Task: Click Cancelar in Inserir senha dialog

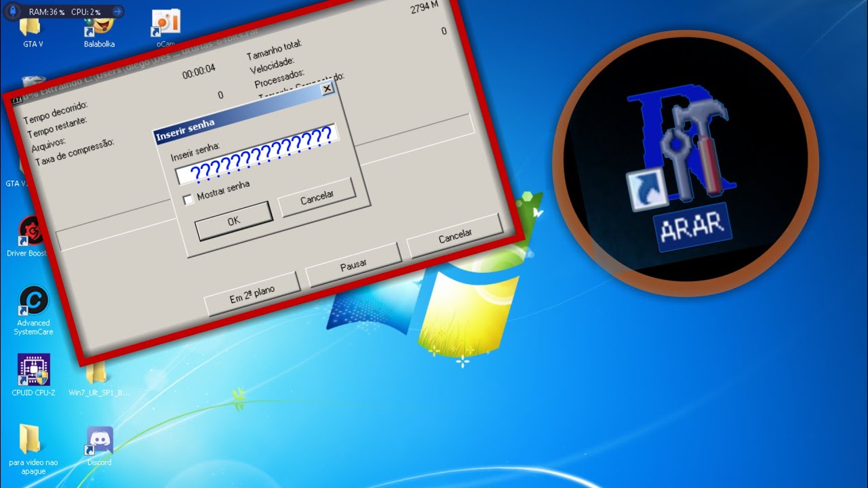Action: 317,197
